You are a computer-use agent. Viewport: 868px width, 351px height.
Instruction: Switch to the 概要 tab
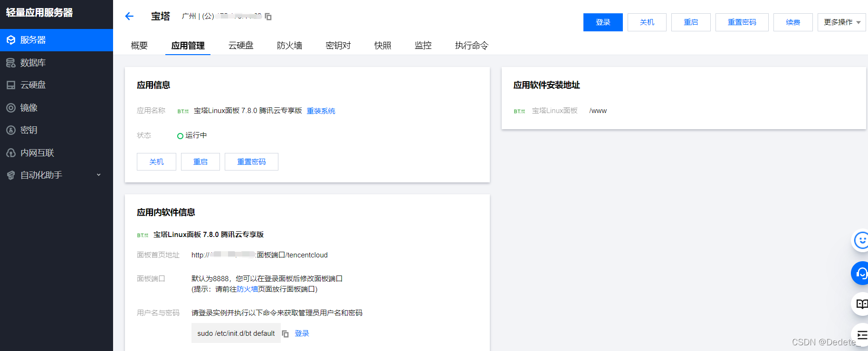click(139, 46)
